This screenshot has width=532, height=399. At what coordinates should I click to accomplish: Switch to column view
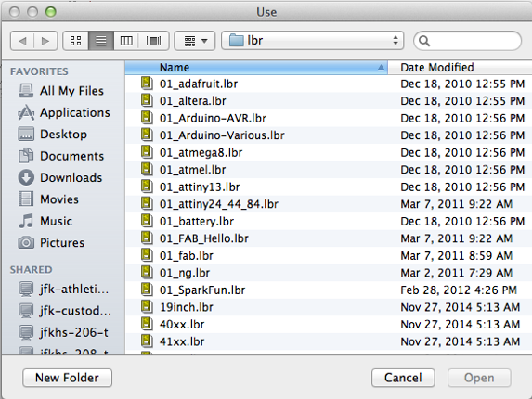[x=126, y=41]
